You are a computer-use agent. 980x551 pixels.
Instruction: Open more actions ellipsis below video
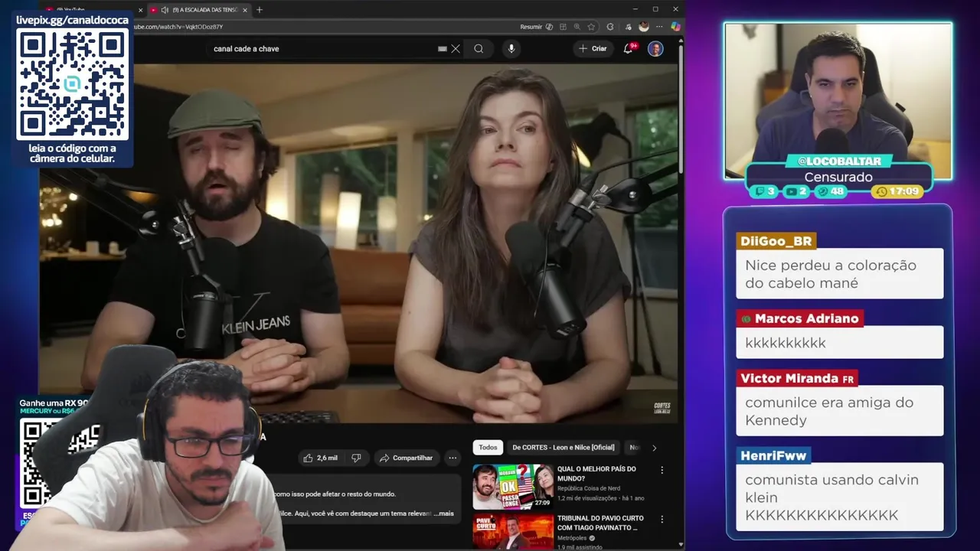452,458
